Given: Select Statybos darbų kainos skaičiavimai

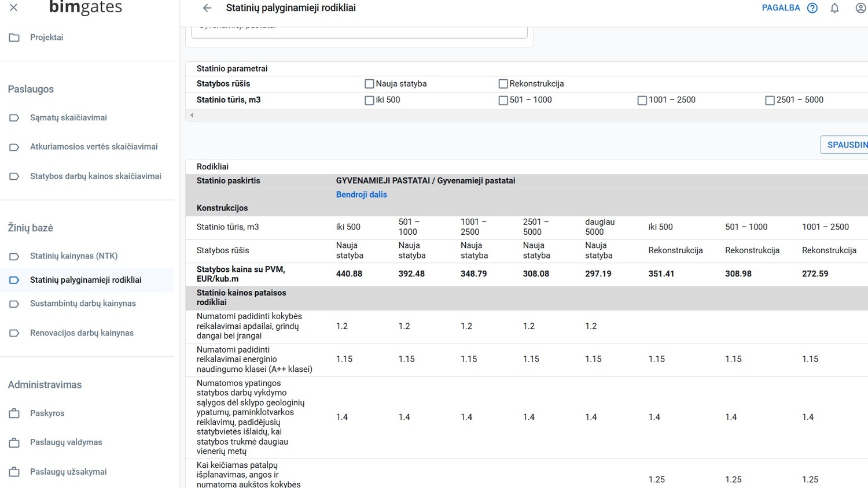Looking at the screenshot, I should click(95, 176).
